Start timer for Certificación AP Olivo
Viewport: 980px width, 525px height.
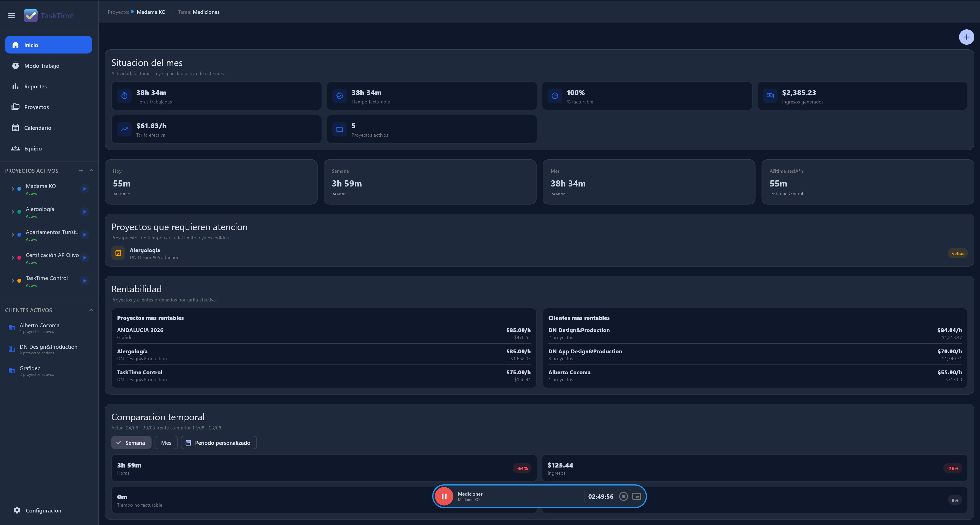[84, 258]
